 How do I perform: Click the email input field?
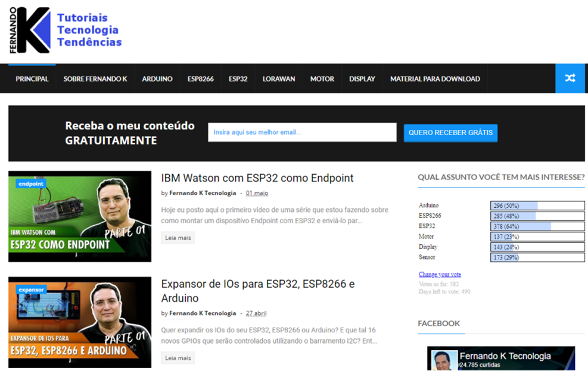point(302,132)
